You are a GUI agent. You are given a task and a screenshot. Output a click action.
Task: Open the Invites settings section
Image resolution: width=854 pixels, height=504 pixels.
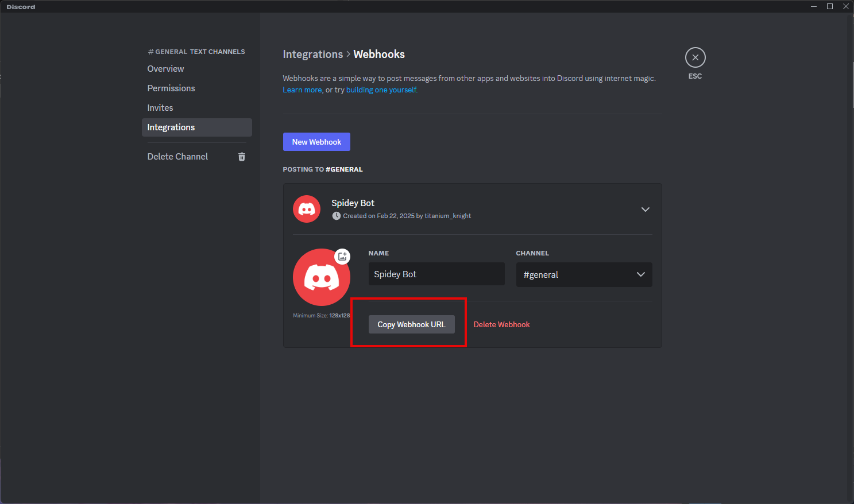[196, 108]
